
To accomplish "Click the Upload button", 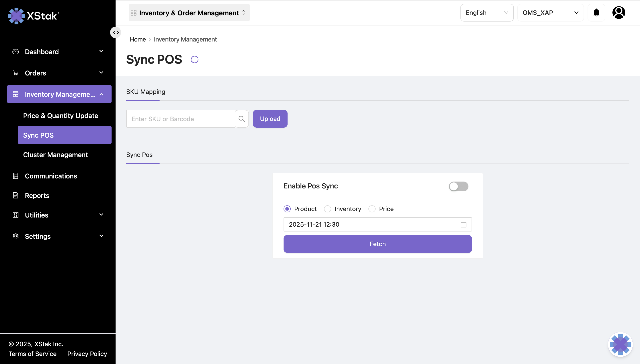I will (270, 119).
